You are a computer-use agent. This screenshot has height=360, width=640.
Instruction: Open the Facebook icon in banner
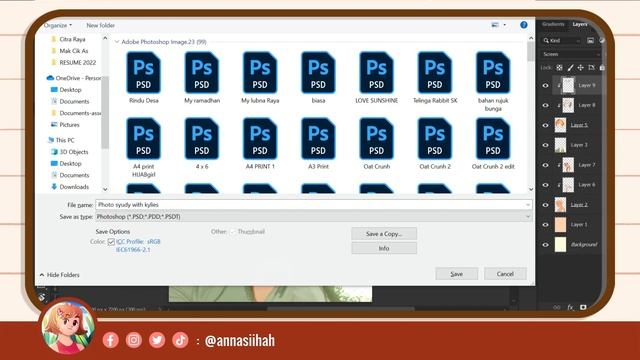point(111,340)
